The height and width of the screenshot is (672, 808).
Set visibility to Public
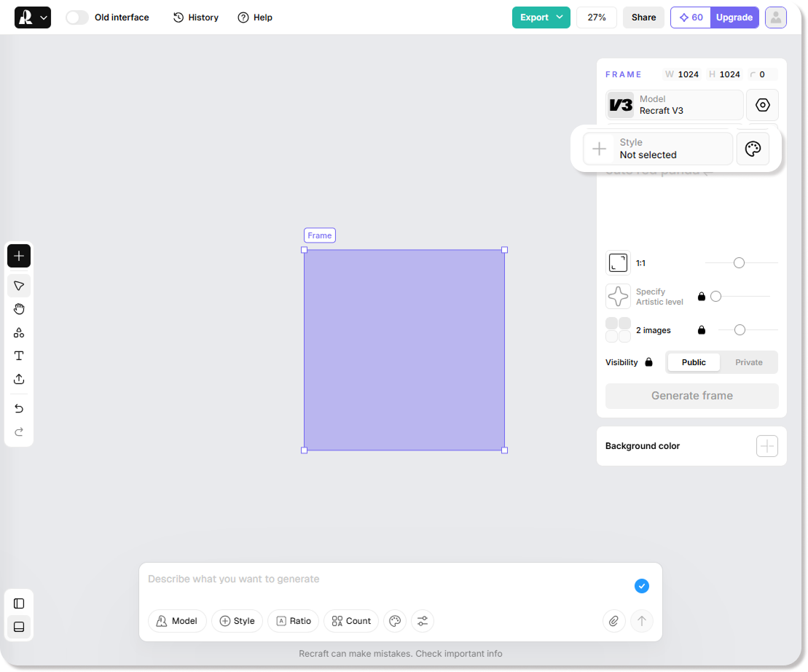[x=694, y=362]
